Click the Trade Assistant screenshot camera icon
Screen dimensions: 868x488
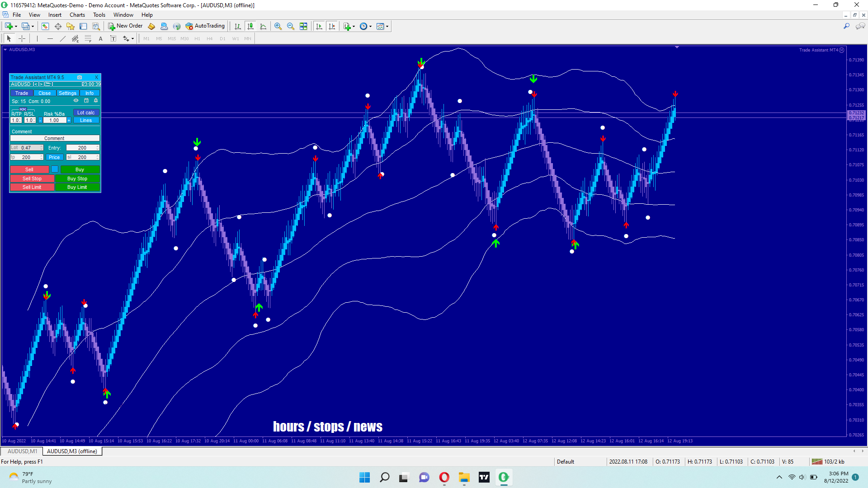[x=80, y=77]
